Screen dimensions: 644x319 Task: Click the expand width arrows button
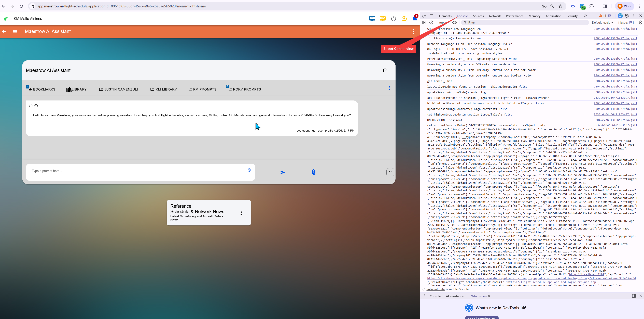coord(390,172)
